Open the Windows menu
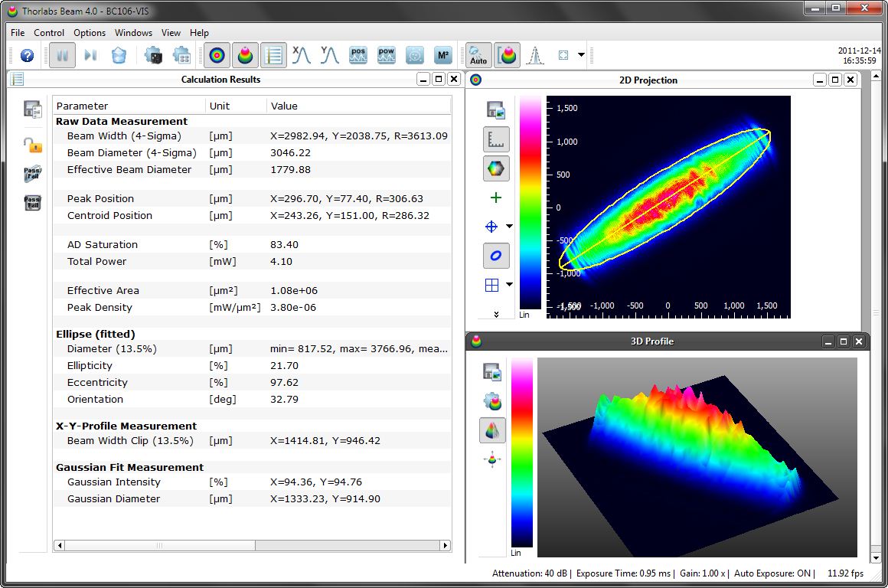Screen dimensions: 888x588 133,33
